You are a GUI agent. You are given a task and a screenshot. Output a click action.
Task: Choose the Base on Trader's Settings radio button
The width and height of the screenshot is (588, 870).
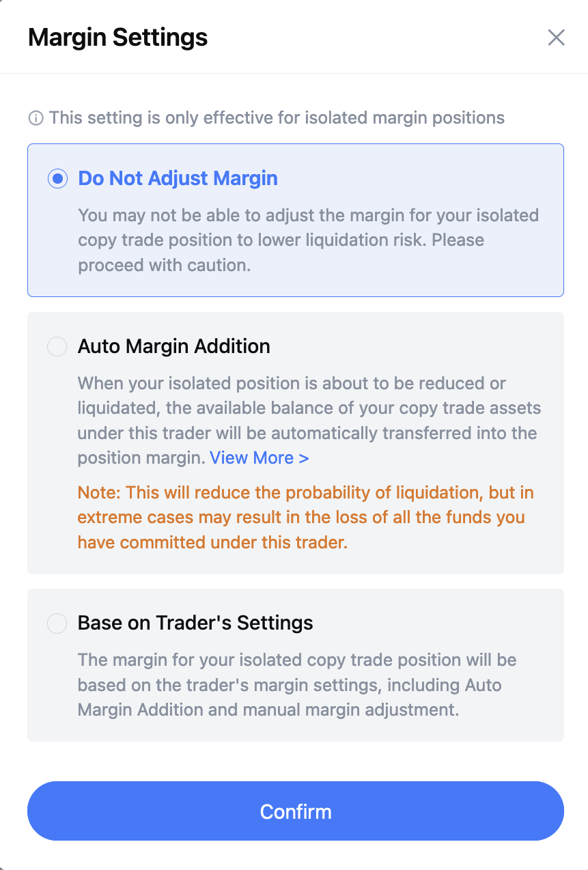(57, 623)
